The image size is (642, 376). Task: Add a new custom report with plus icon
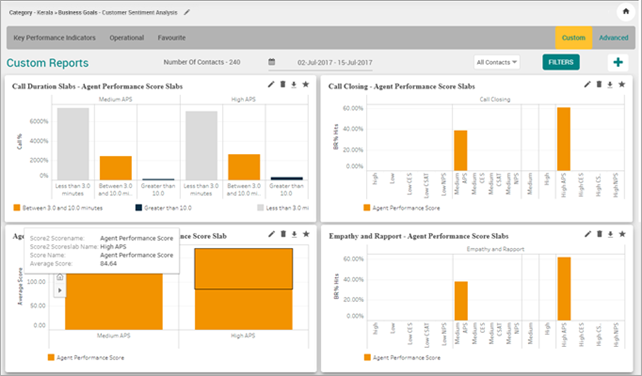[x=618, y=62]
